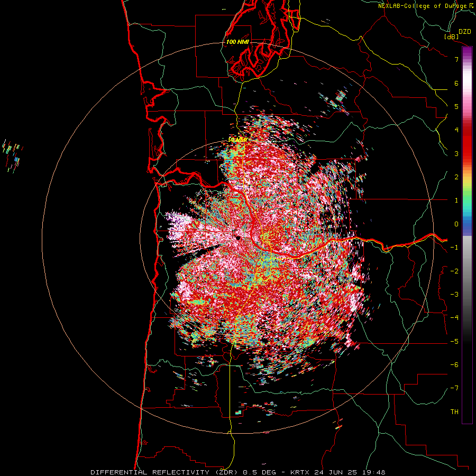This screenshot has width=476, height=476.
Task: Click the -3 value on color scale
Action: coord(454,295)
